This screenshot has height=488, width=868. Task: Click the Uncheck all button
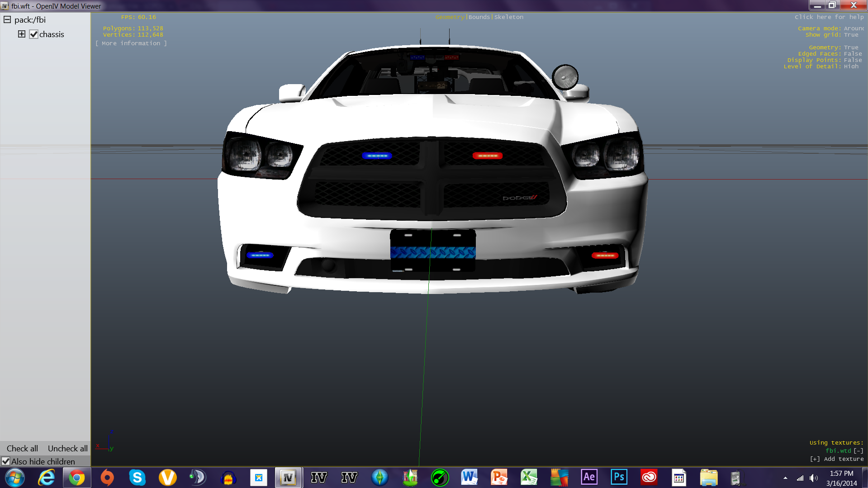click(68, 448)
